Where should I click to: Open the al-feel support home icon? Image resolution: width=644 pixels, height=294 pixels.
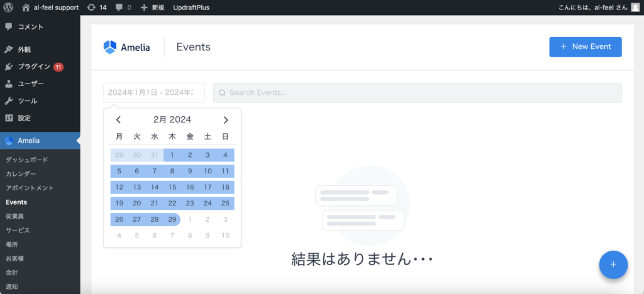tap(26, 8)
